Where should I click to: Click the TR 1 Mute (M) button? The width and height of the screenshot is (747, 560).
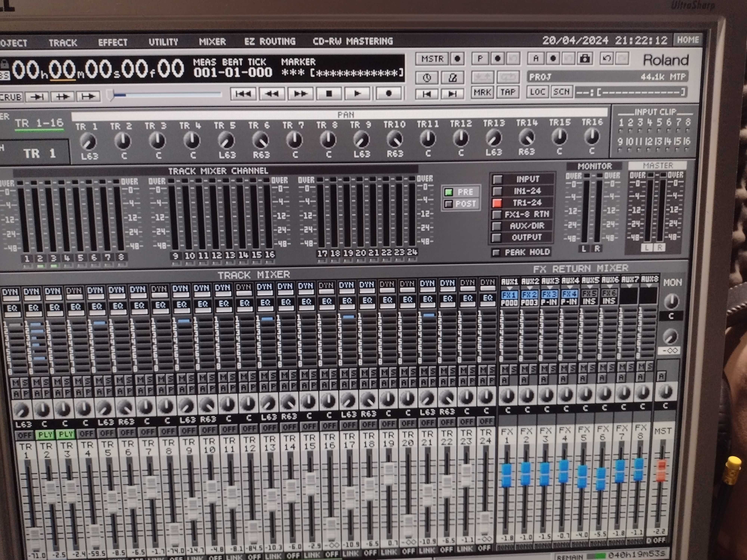pos(15,383)
